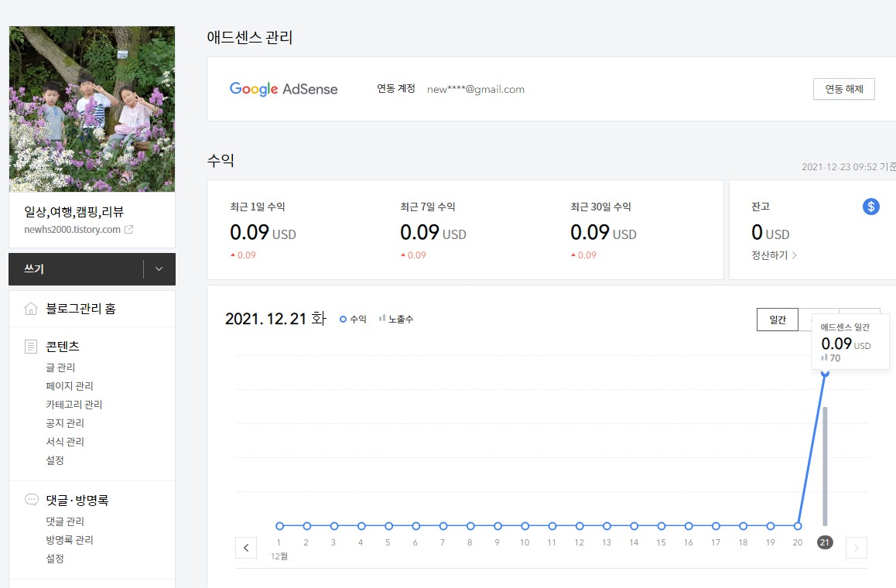Open 서식 관리 in the sidebar

tap(64, 441)
